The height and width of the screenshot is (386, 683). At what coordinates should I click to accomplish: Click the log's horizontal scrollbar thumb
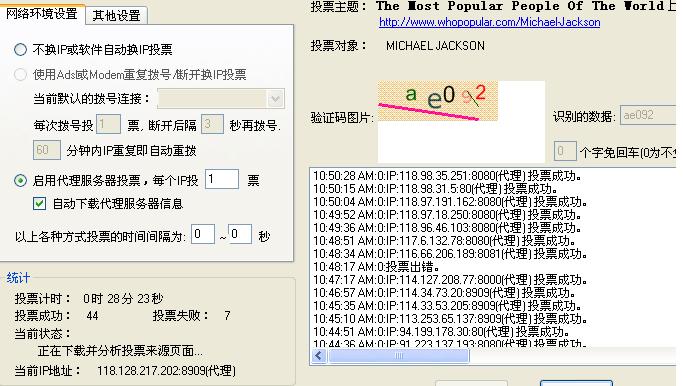pyautogui.click(x=399, y=356)
